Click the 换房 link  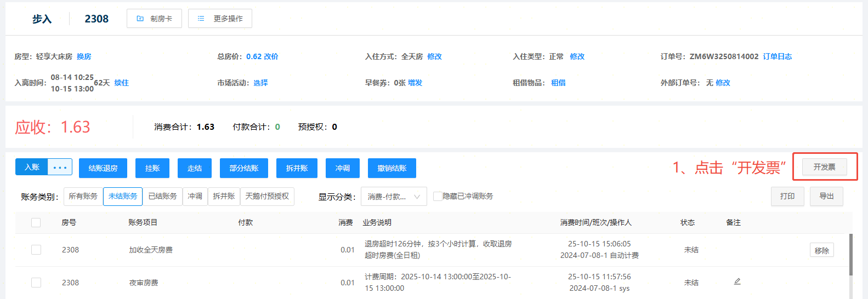pyautogui.click(x=84, y=56)
